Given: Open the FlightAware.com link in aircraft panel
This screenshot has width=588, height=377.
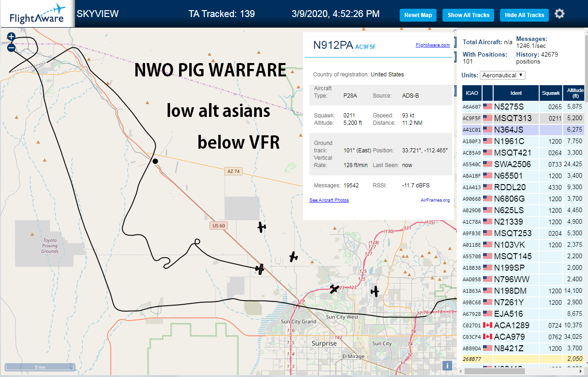Looking at the screenshot, I should [432, 45].
